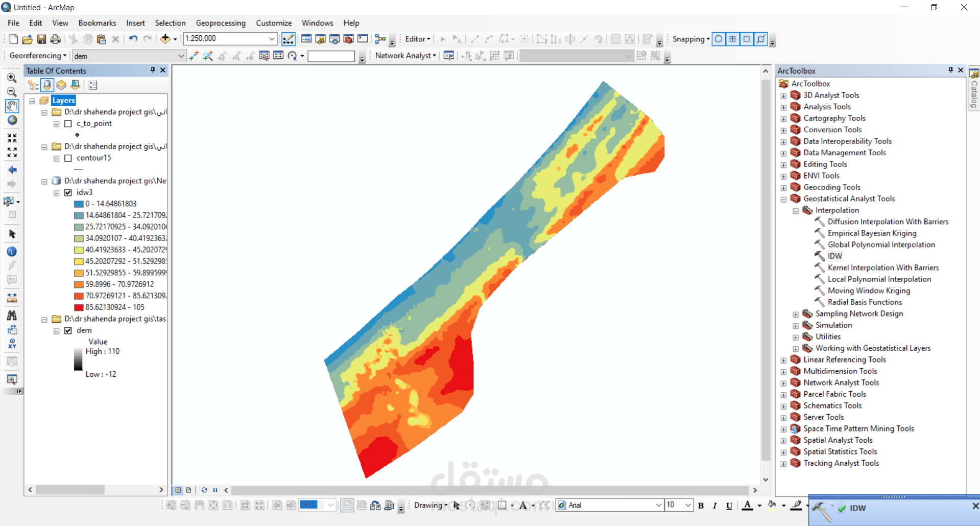The width and height of the screenshot is (980, 526).
Task: Open the Bookmarks menu
Action: click(97, 23)
